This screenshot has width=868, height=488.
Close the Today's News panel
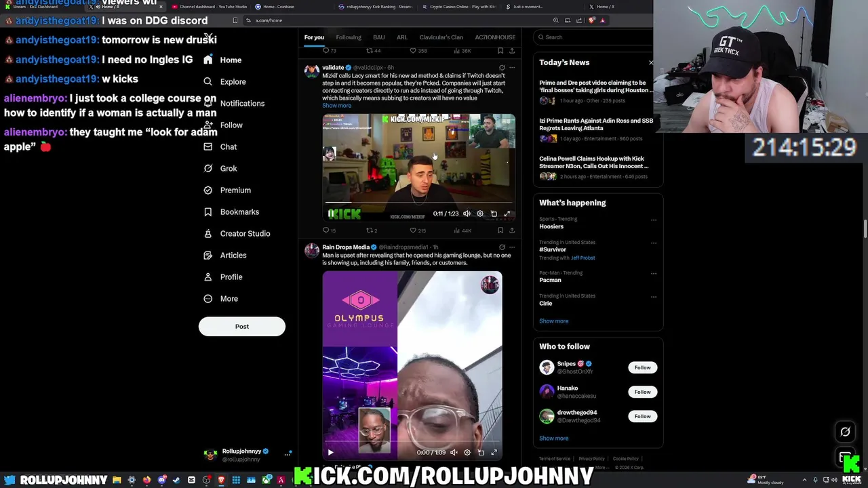[x=651, y=62]
